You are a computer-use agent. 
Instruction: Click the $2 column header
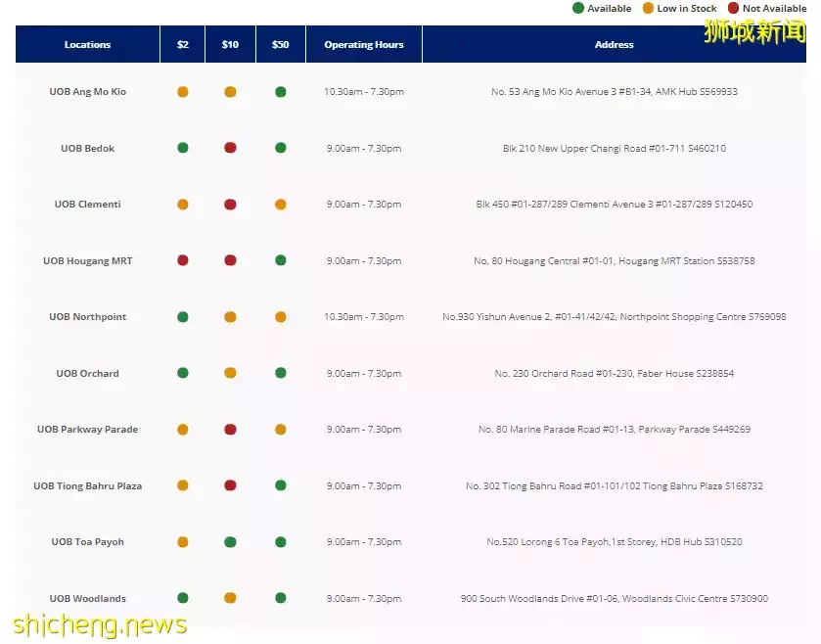[183, 44]
